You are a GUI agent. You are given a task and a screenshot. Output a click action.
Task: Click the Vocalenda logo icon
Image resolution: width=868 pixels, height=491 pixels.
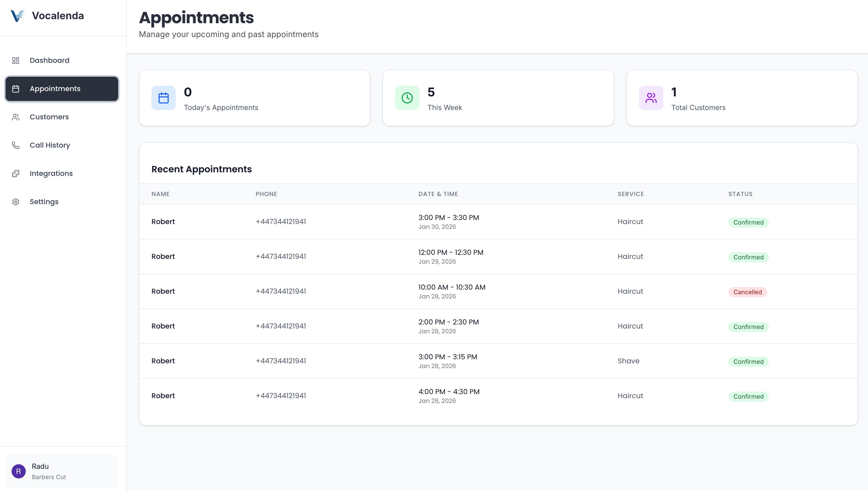pyautogui.click(x=17, y=15)
